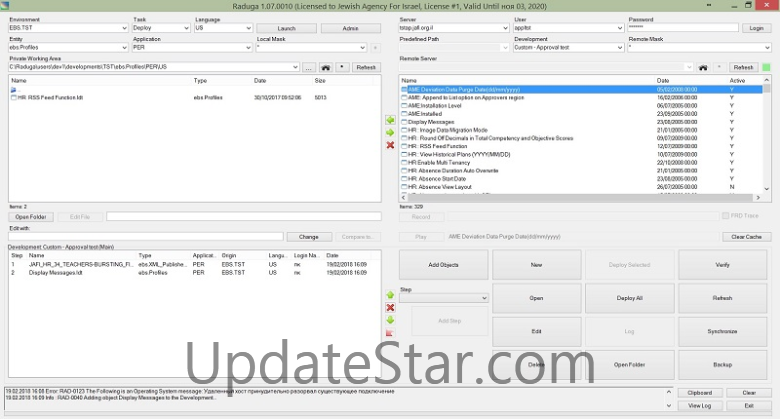Click the New button
The image size is (780, 419).
536,265
